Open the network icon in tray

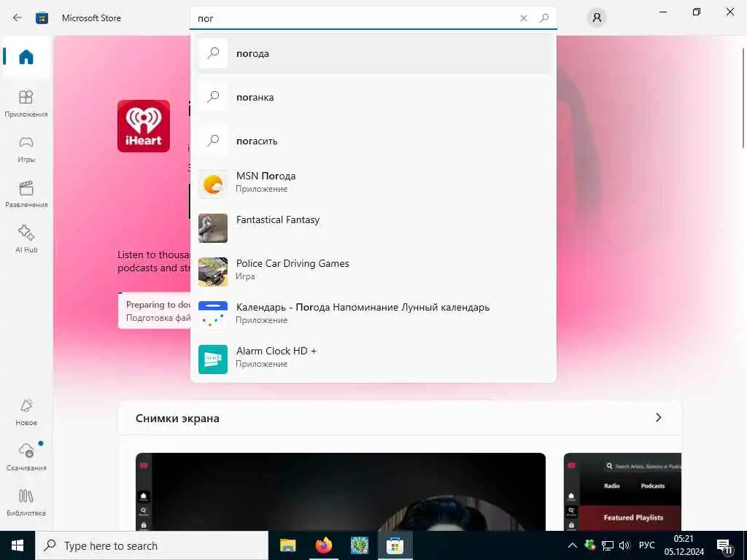[608, 545]
